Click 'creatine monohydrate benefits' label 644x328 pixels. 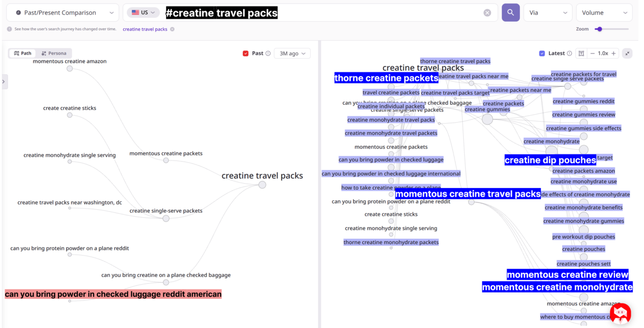583,207
